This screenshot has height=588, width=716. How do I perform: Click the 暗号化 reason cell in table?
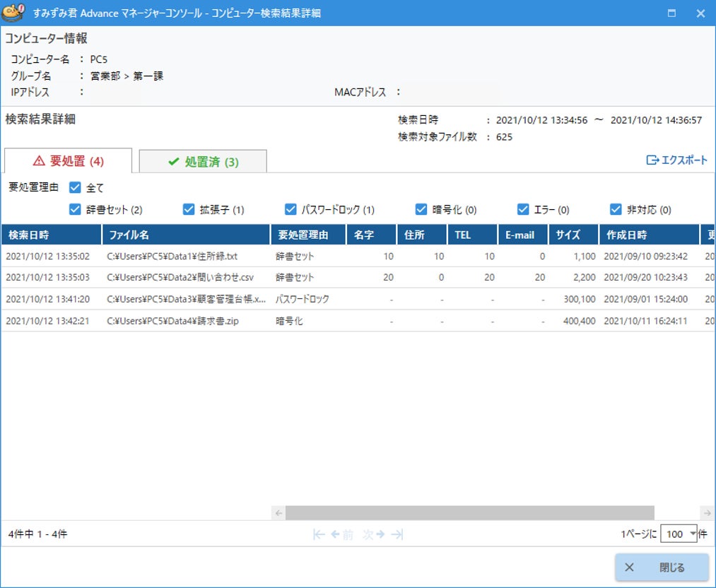(x=289, y=321)
